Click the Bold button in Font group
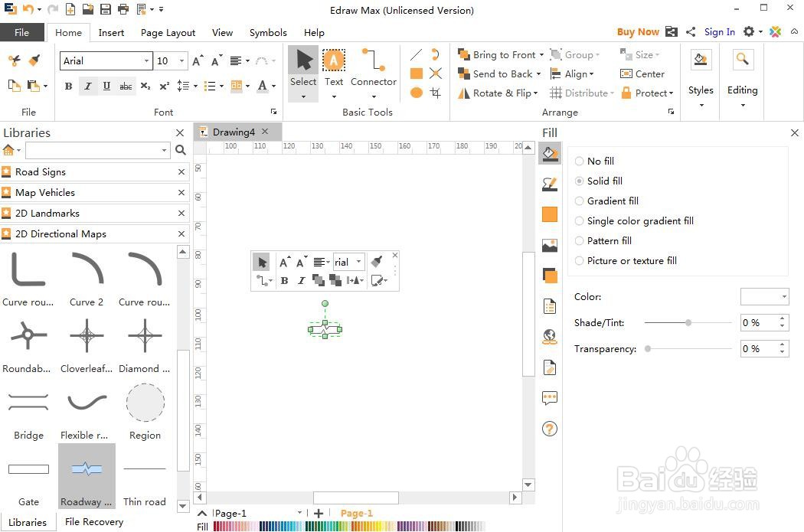804x532 pixels. (68, 86)
